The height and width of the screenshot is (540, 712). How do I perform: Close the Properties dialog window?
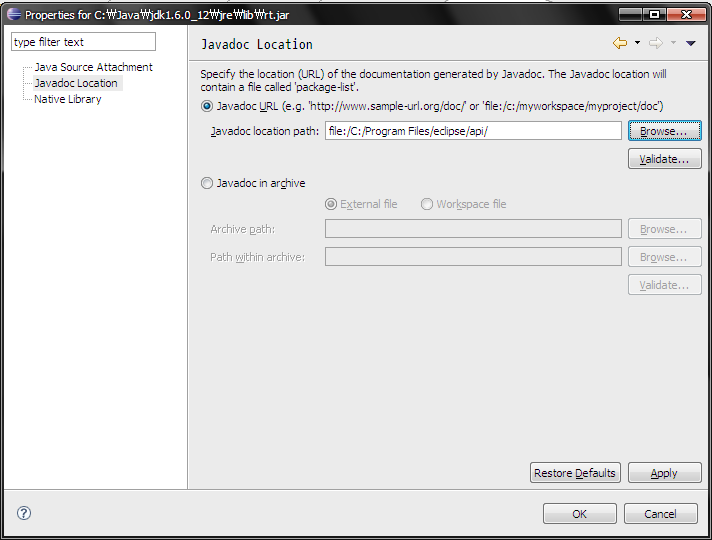(x=686, y=15)
